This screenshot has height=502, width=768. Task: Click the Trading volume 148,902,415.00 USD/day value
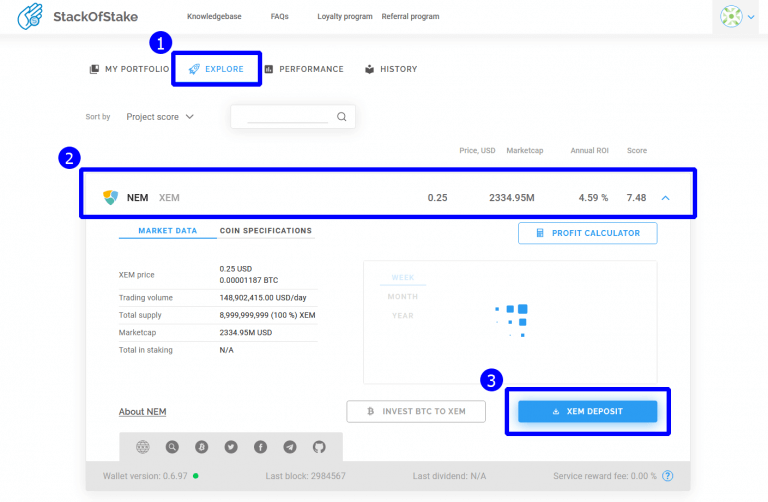click(263, 297)
